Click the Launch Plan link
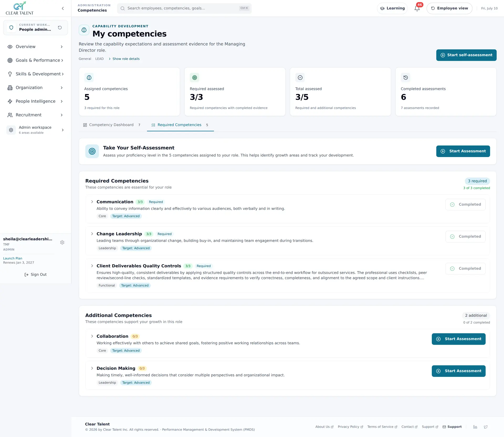Image resolution: width=504 pixels, height=437 pixels. point(13,258)
